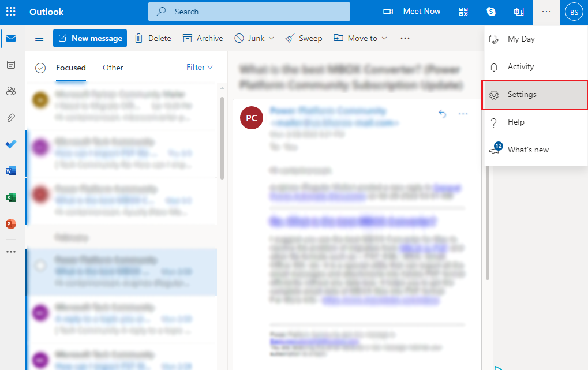Open People contacts in the left rail

(11, 91)
